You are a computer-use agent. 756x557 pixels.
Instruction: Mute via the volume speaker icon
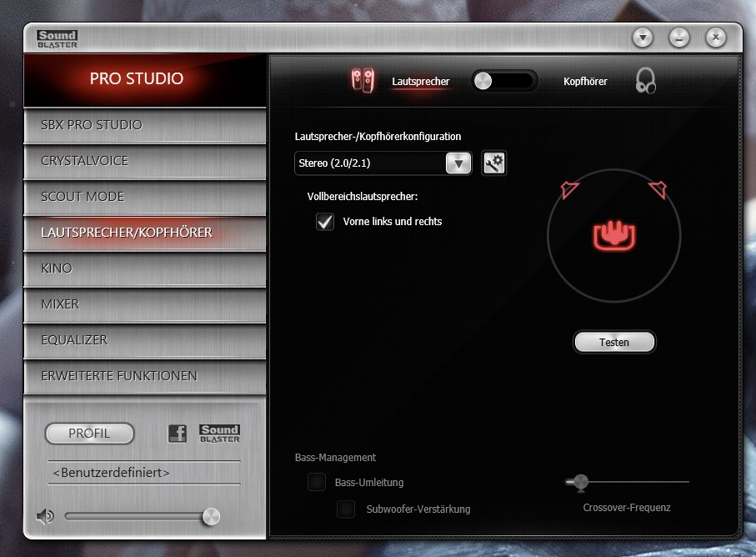[45, 516]
